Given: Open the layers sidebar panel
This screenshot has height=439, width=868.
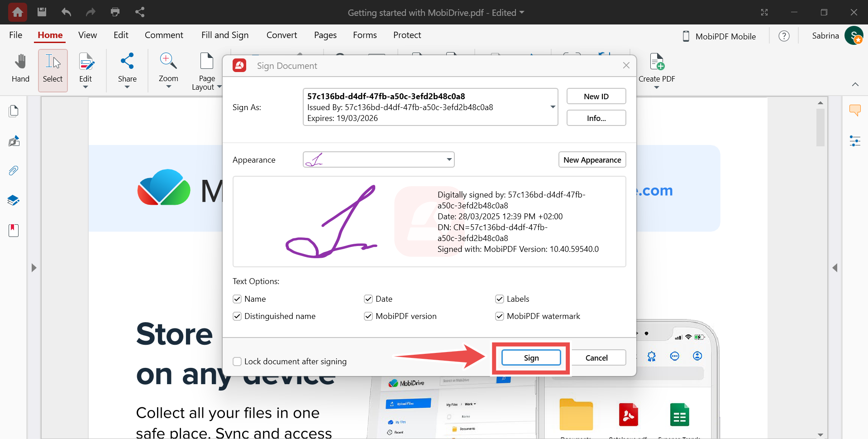Looking at the screenshot, I should (x=14, y=200).
